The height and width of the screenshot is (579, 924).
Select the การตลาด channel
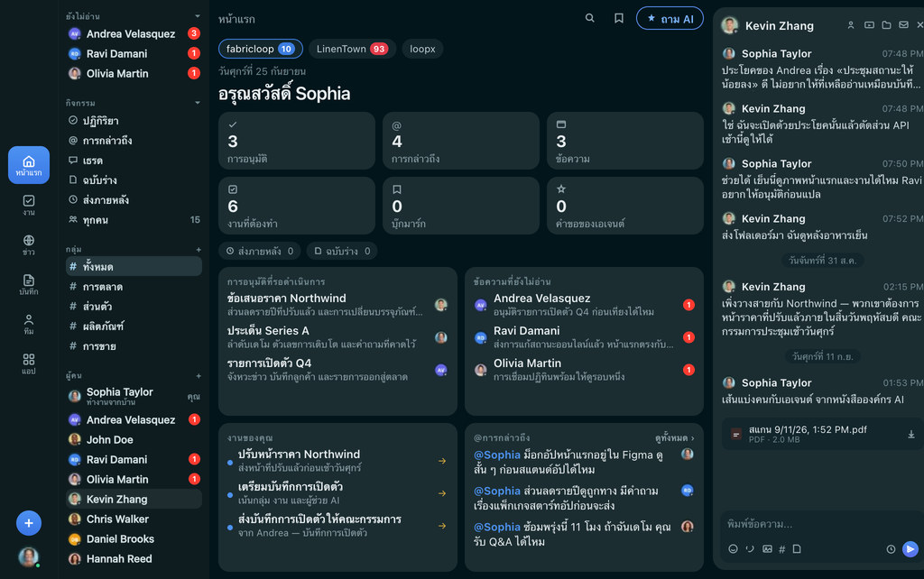[134, 287]
